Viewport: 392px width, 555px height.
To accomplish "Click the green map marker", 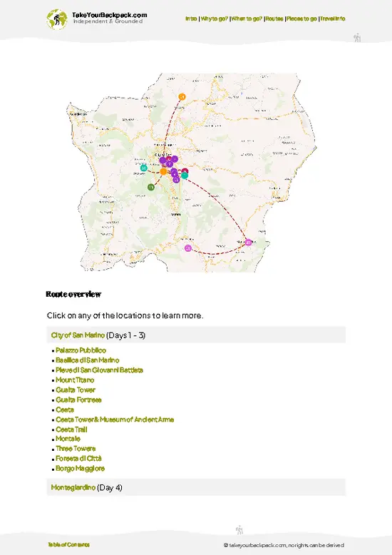I will pyautogui.click(x=151, y=187).
